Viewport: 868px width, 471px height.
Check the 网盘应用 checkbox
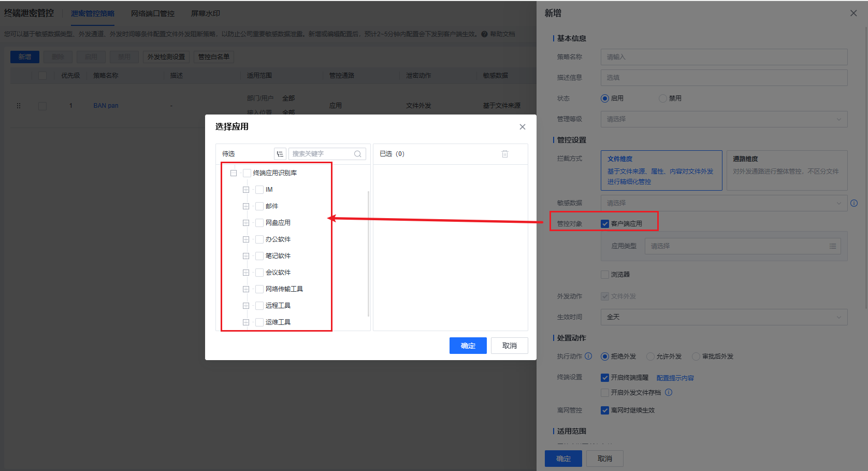[259, 223]
